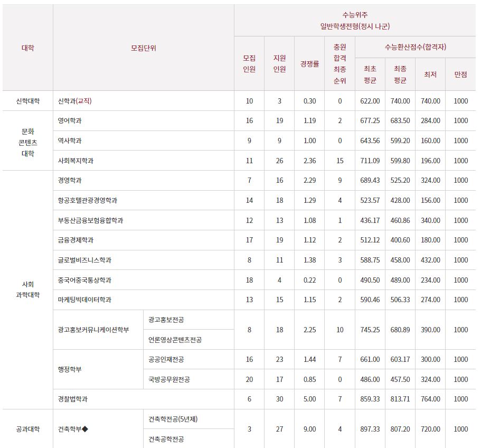Select the 중국어중국통상학과 row label
The width and height of the screenshot is (481, 448).
(84, 280)
